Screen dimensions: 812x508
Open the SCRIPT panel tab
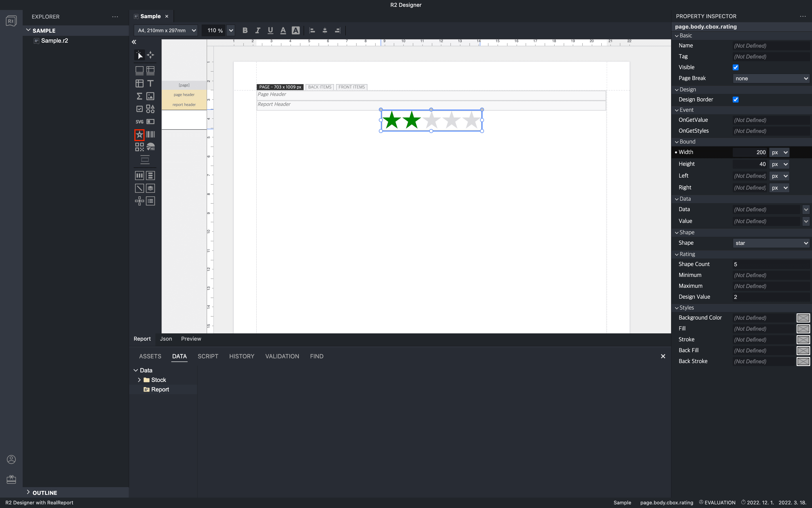pyautogui.click(x=208, y=356)
